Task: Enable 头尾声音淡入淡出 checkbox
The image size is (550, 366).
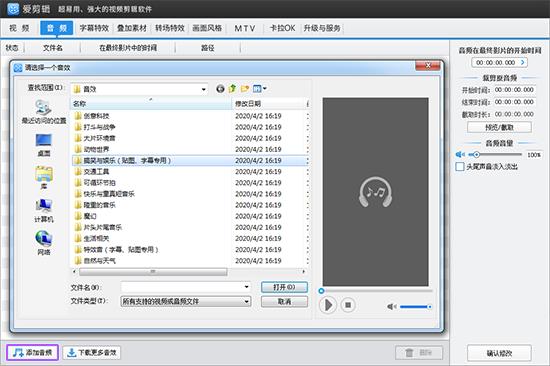Action: [460, 167]
